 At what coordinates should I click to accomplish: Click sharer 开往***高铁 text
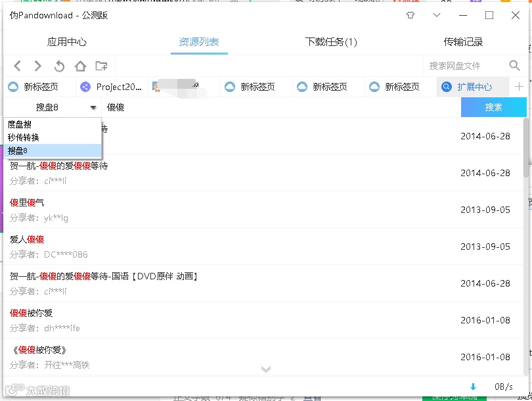point(67,365)
